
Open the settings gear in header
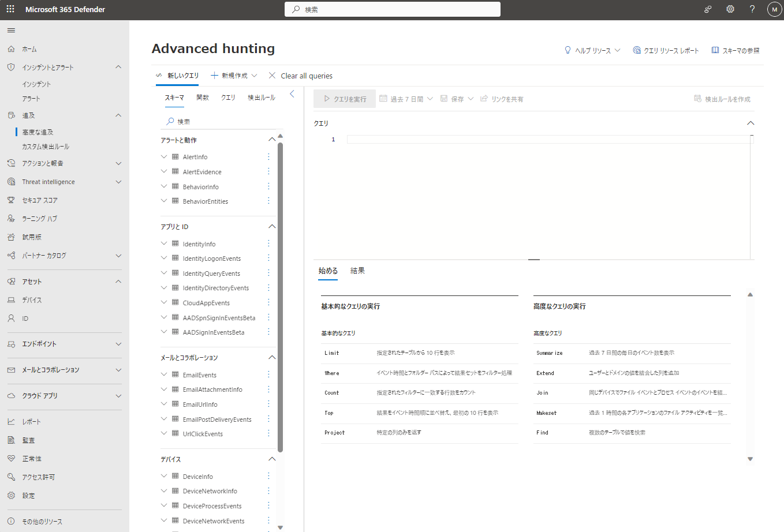[730, 9]
